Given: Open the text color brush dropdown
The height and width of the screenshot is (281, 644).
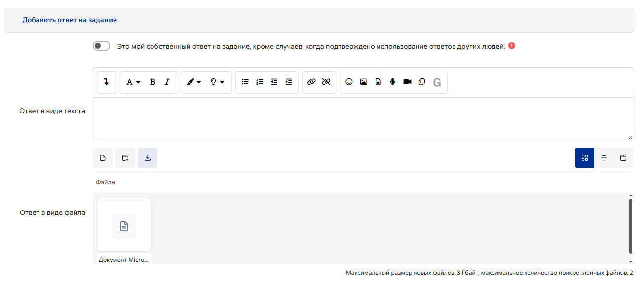Looking at the screenshot, I should (x=194, y=82).
